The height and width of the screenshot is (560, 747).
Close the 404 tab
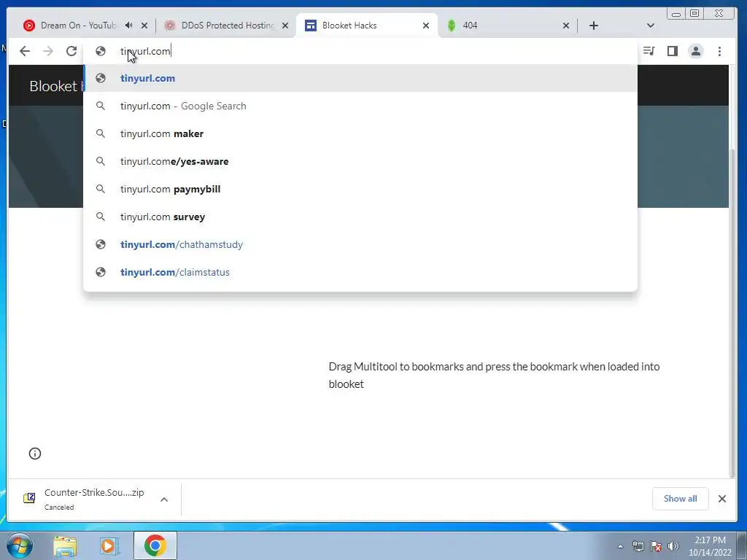coord(566,26)
